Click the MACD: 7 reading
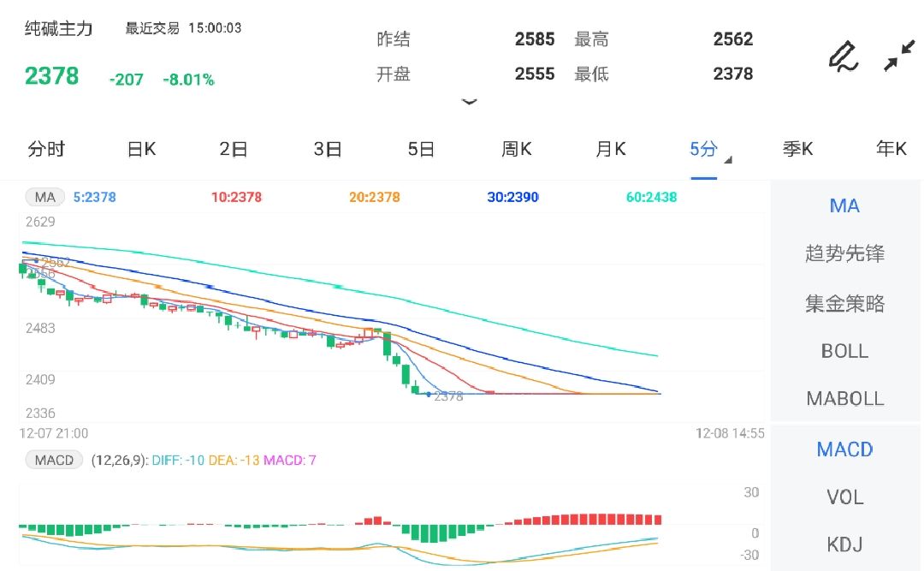This screenshot has height=571, width=924. click(x=290, y=460)
